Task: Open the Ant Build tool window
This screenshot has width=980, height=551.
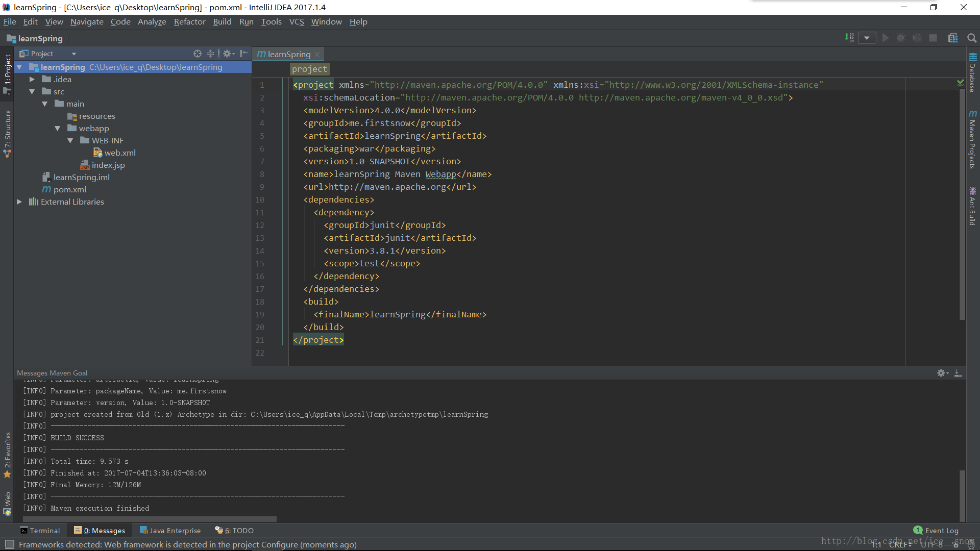Action: pos(972,206)
